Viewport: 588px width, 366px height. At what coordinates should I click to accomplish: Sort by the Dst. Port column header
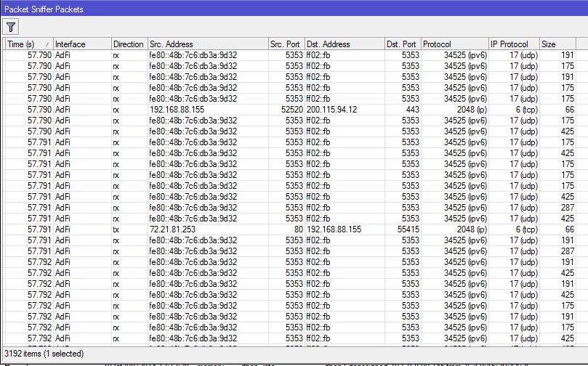pyautogui.click(x=403, y=44)
